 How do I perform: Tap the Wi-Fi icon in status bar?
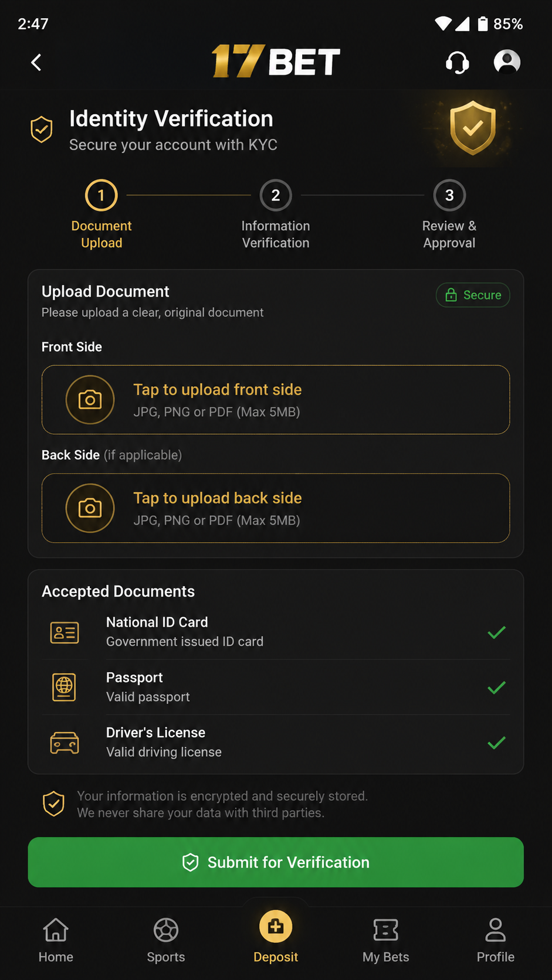[x=443, y=23]
